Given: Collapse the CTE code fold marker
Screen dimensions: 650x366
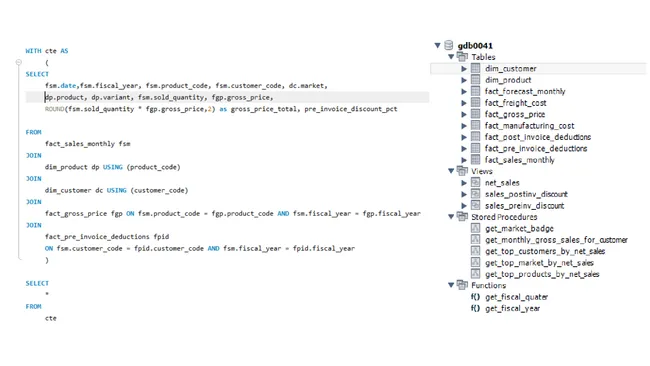Looking at the screenshot, I should click(x=19, y=62).
